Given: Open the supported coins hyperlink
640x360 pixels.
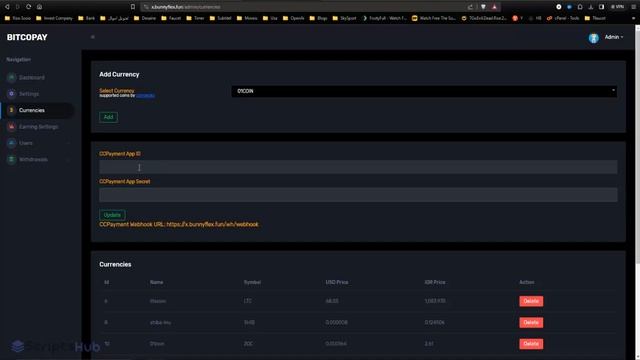Looking at the screenshot, I should (x=145, y=96).
